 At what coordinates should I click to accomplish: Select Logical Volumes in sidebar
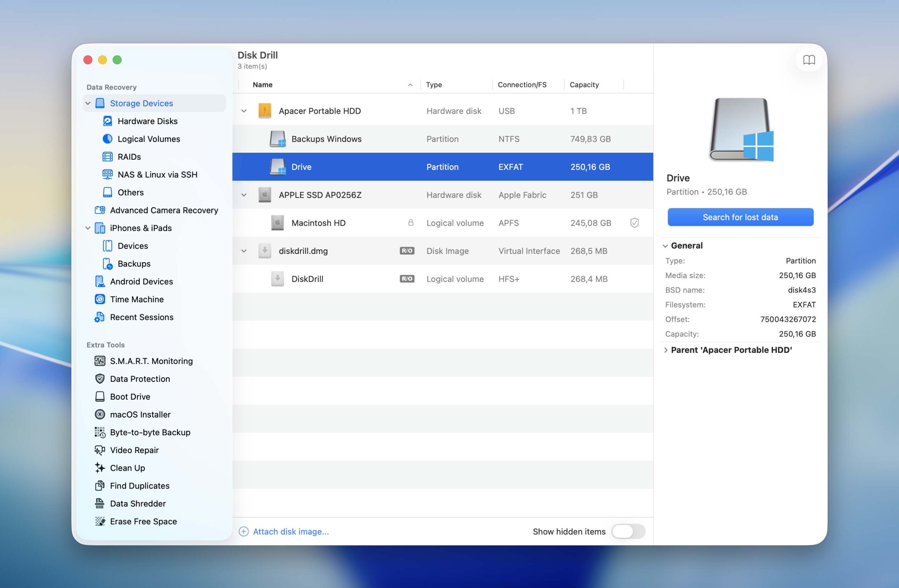(x=149, y=139)
